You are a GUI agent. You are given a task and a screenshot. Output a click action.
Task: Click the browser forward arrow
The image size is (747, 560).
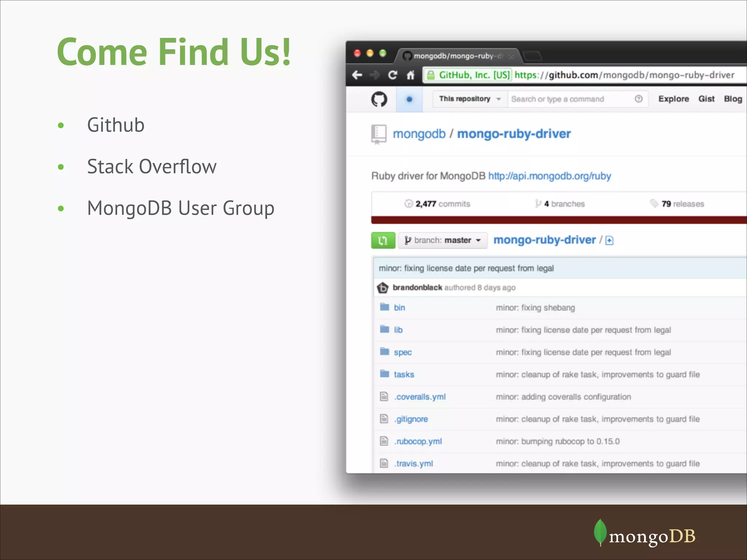[x=375, y=75]
